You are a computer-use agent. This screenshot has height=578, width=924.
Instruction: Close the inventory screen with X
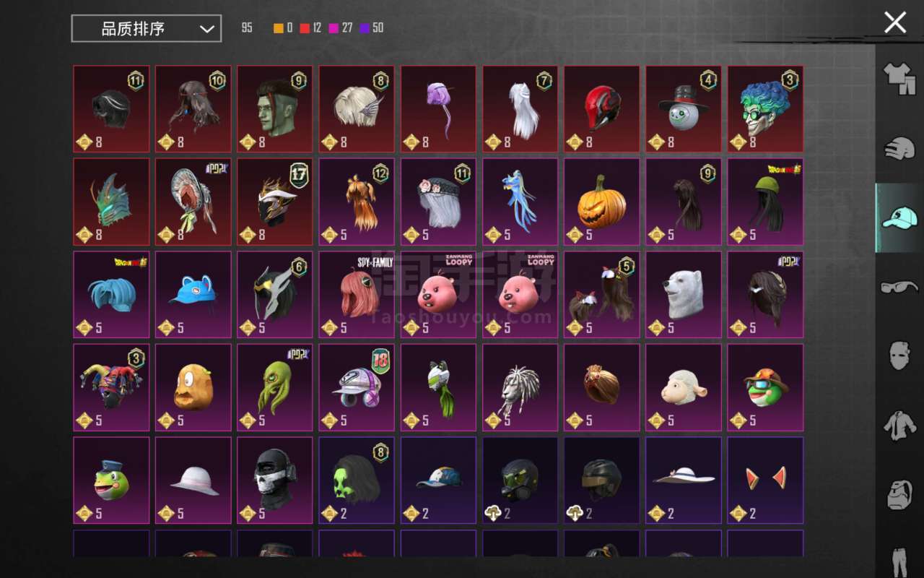[x=895, y=22]
